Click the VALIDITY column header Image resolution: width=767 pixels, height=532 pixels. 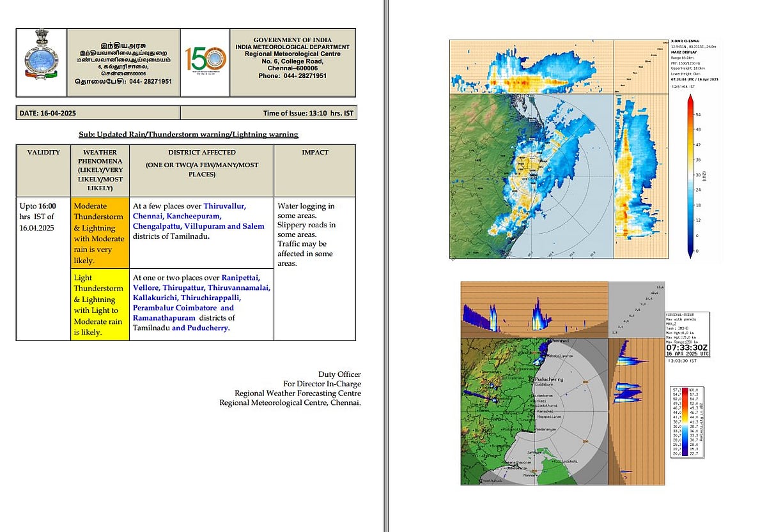tap(43, 153)
